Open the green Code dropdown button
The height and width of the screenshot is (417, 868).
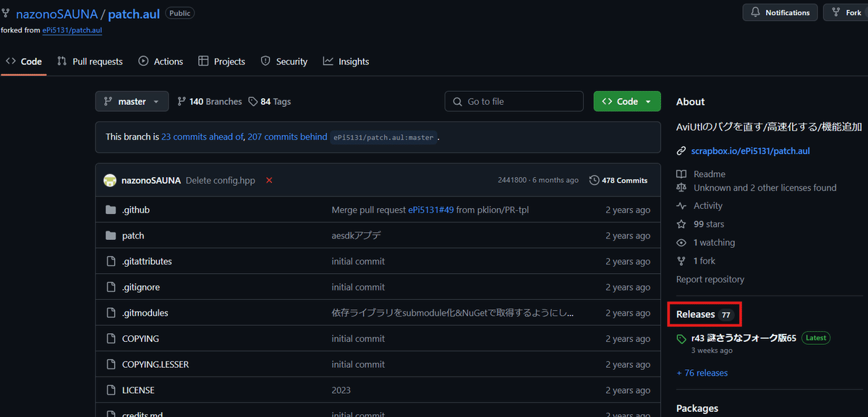[x=627, y=101]
